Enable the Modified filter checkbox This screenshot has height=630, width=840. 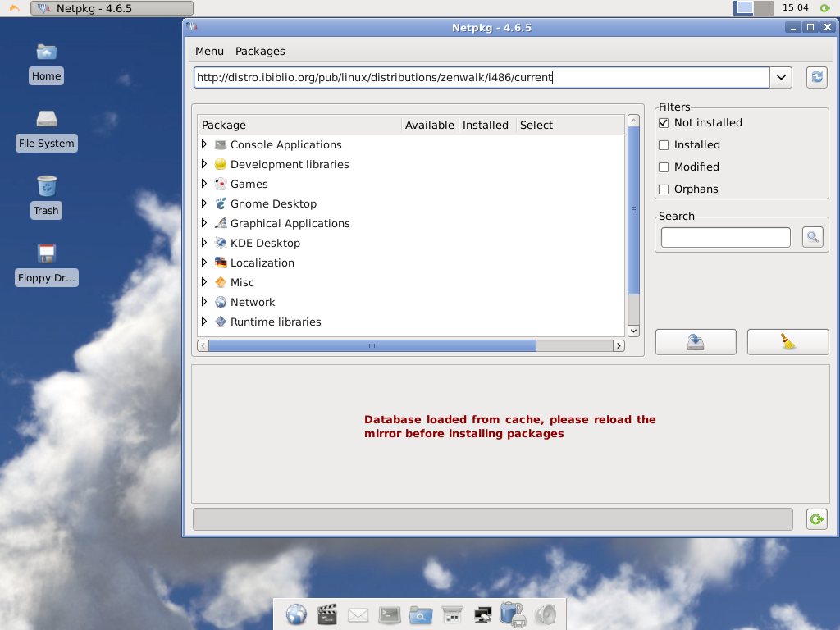pos(663,167)
